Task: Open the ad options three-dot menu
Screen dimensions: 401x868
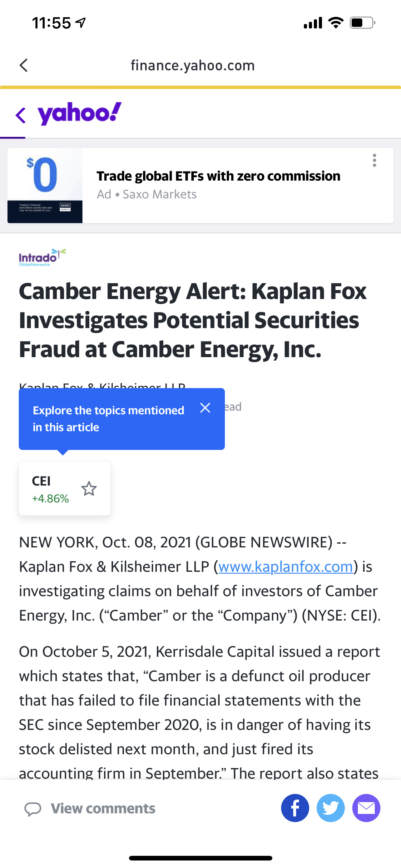Action: click(374, 160)
